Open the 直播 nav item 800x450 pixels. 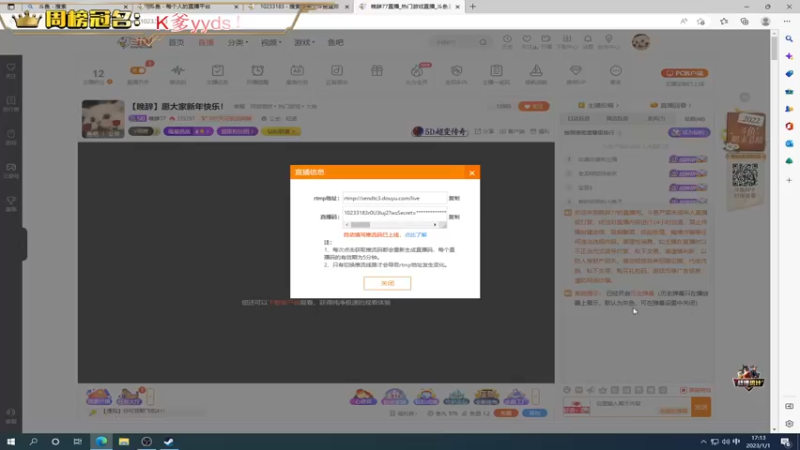[x=206, y=42]
